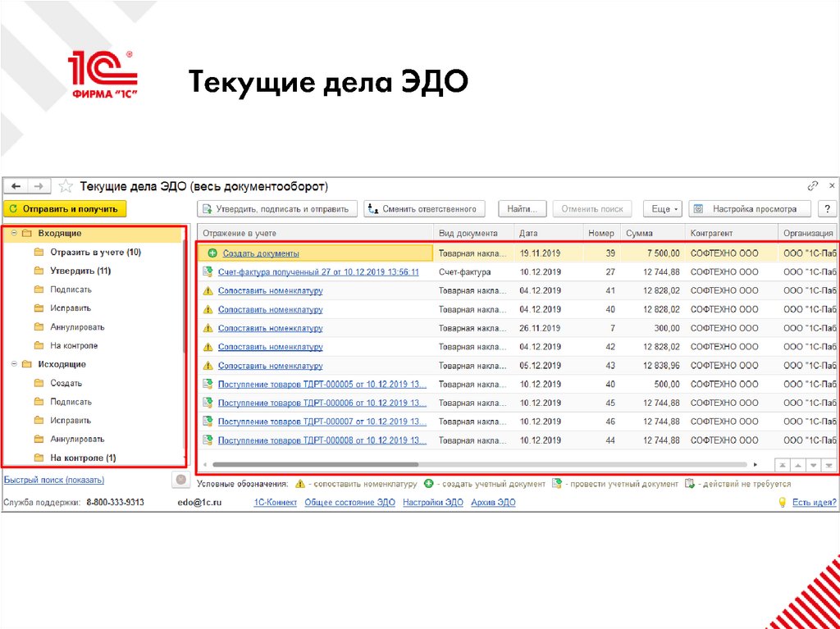Click green plus icon beside Создать документы

[212, 253]
